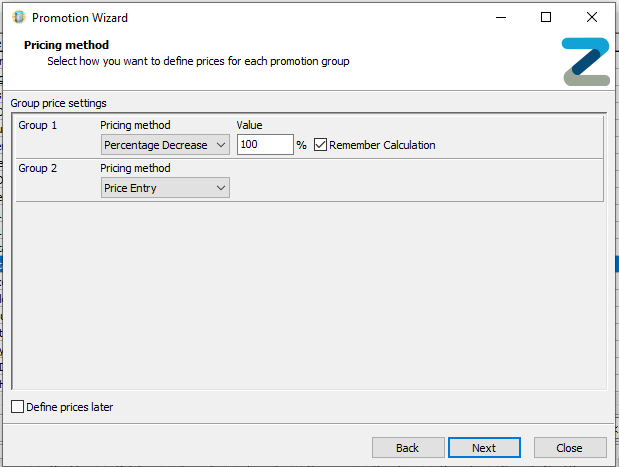Click the Define prices later label

[69, 407]
